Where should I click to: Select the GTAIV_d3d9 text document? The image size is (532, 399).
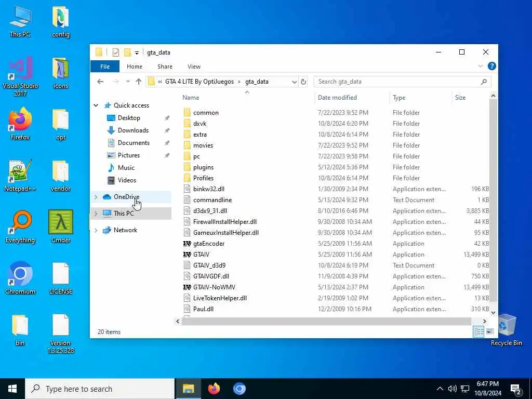[209, 265]
